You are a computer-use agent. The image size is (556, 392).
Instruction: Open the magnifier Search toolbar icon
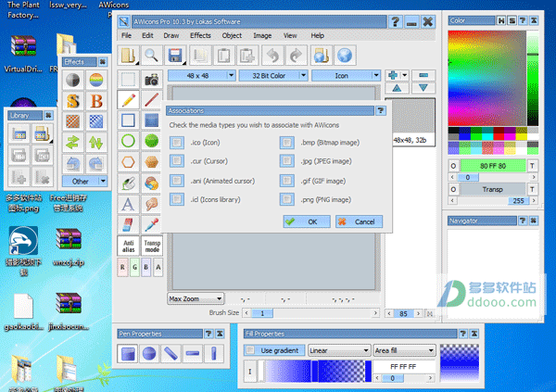pos(151,56)
